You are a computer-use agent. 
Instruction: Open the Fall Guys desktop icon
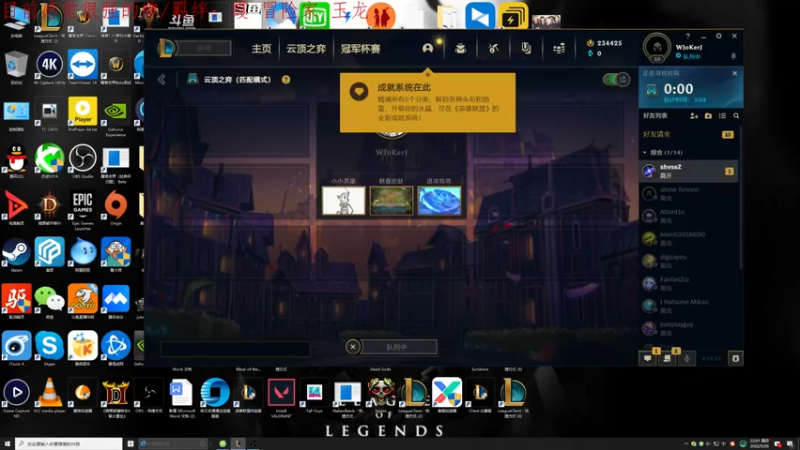click(x=314, y=394)
